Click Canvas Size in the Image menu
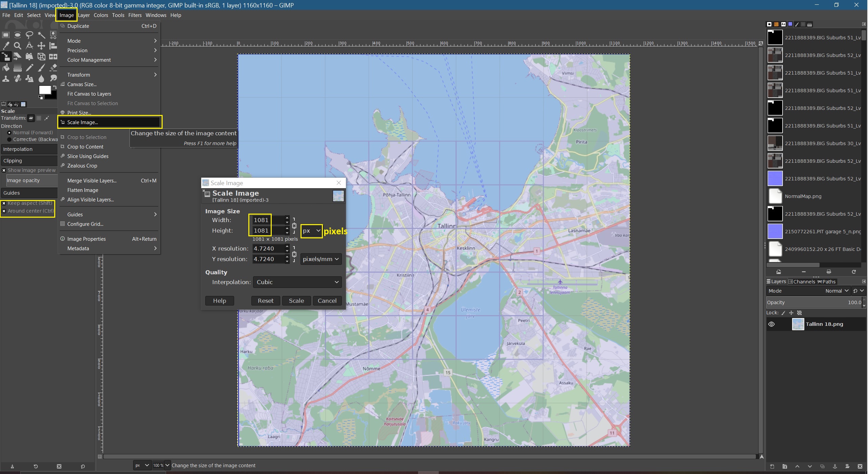Image resolution: width=868 pixels, height=474 pixels. point(82,84)
